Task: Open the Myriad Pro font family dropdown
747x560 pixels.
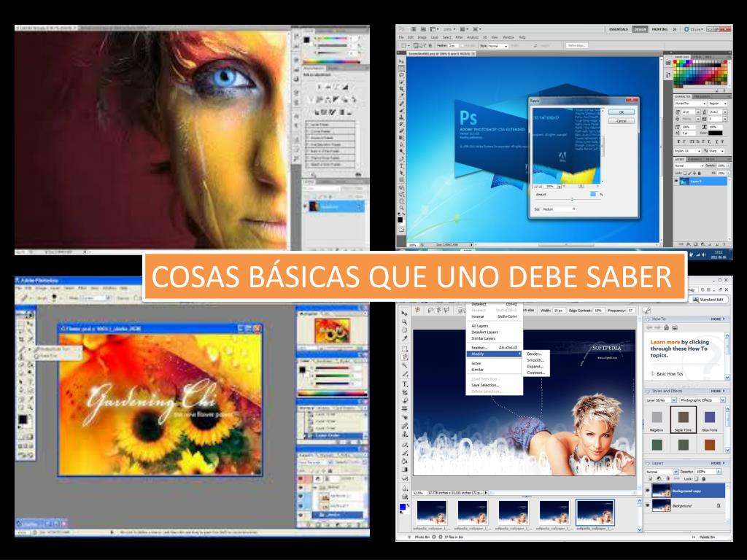Action: 690,104
